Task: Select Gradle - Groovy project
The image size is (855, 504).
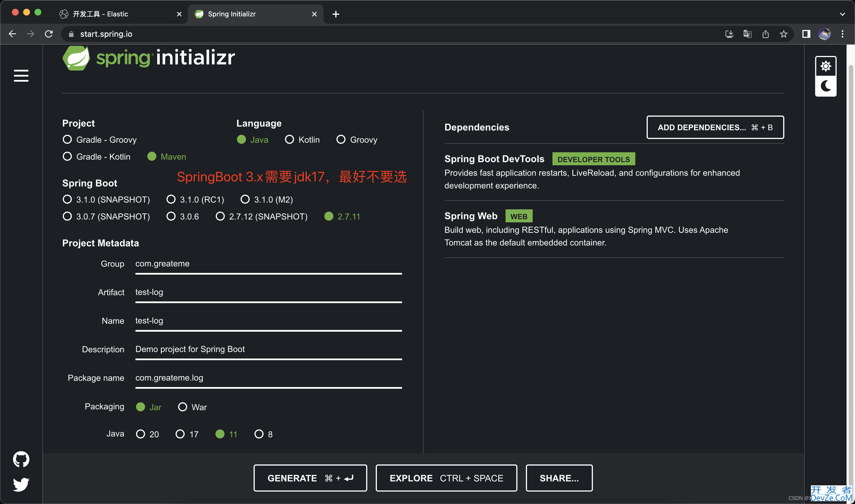Action: [100, 140]
